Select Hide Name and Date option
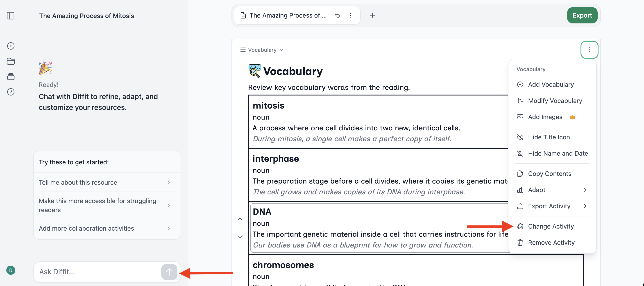Screen dimensions: 644x286 click(x=552, y=153)
